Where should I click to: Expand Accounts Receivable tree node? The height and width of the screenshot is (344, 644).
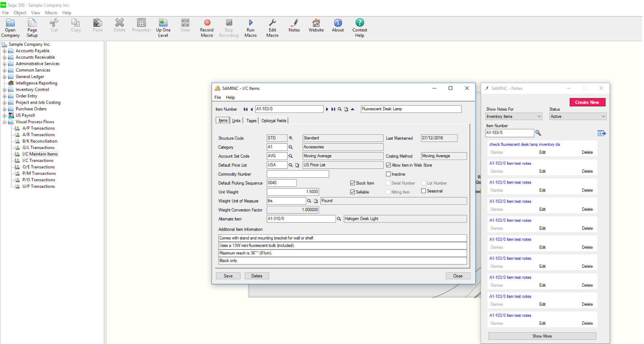tap(5, 57)
